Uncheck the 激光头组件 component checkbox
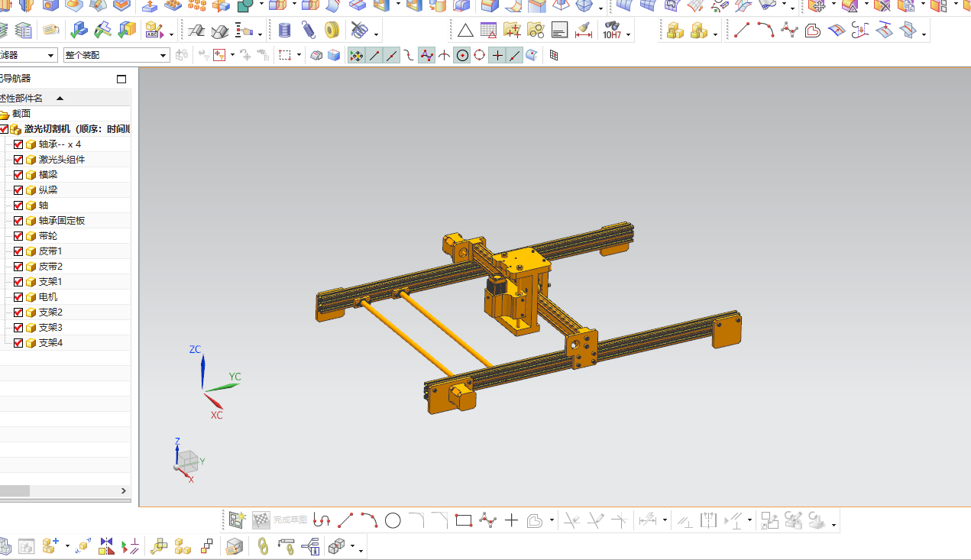 click(x=18, y=160)
